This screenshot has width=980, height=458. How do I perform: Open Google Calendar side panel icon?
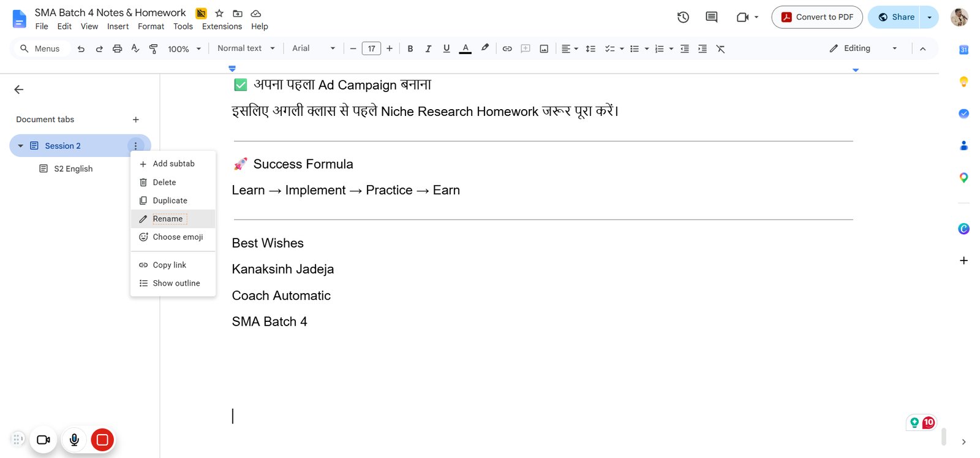click(x=963, y=50)
